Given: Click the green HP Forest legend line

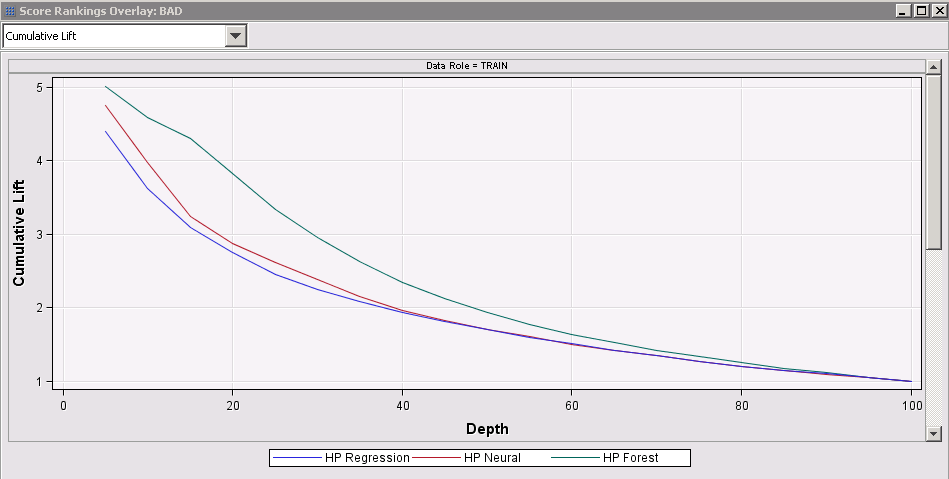Looking at the screenshot, I should pos(576,458).
